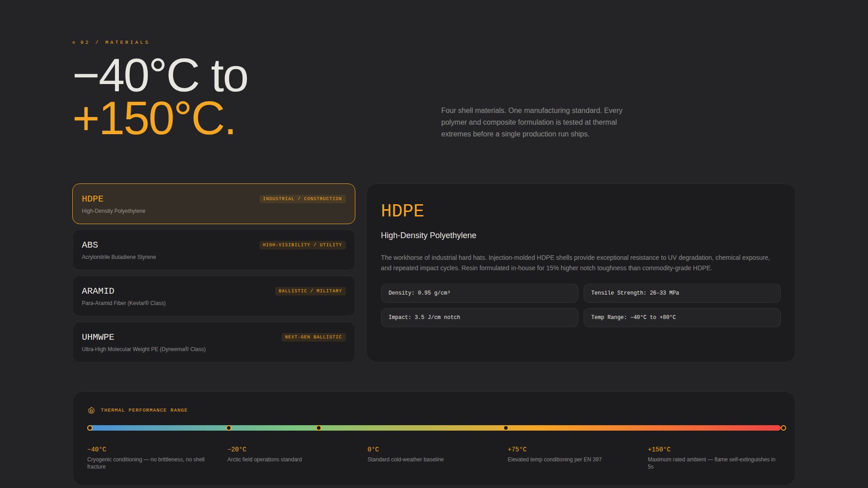Image resolution: width=868 pixels, height=488 pixels.
Task: Click the NEXT-GEN BALLISTIC badge
Action: click(x=313, y=337)
